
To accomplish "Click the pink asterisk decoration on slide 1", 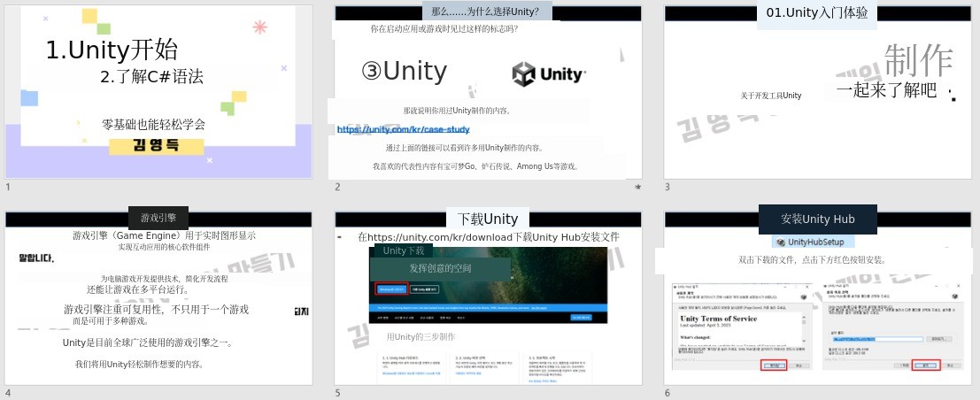I will pos(259,27).
